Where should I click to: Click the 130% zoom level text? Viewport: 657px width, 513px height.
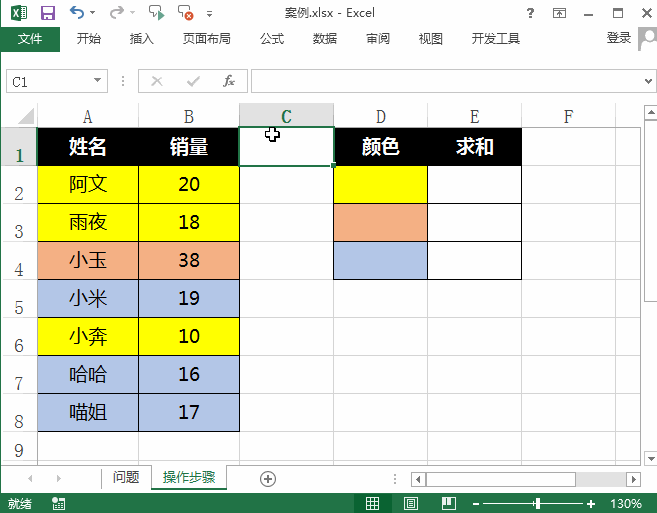tap(626, 503)
